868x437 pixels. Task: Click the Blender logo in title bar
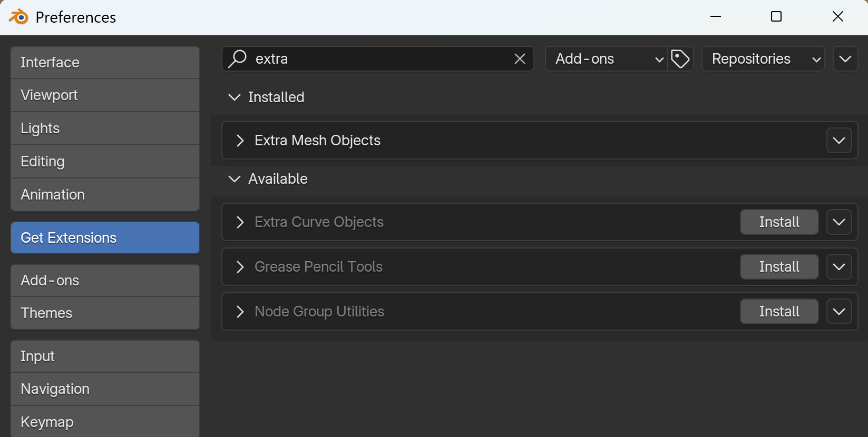[x=18, y=17]
